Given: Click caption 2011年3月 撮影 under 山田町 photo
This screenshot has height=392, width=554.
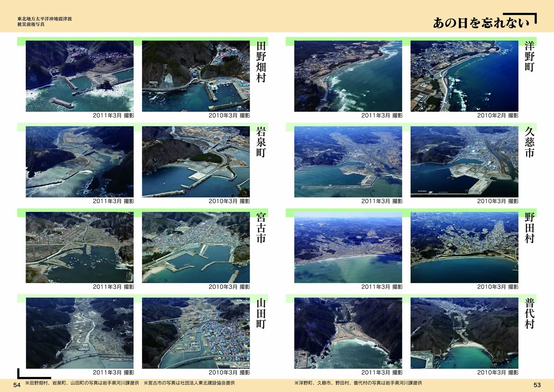Looking at the screenshot, I should 113,372.
